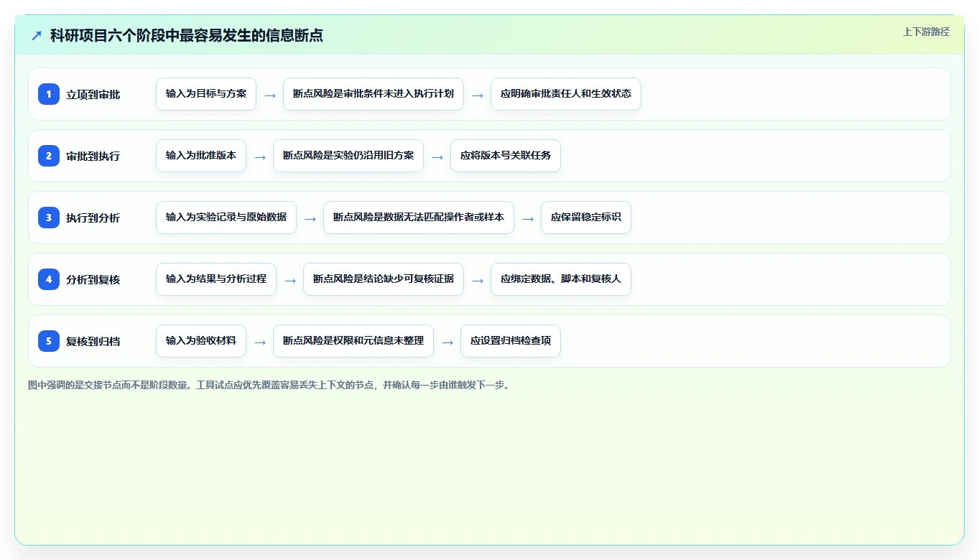Click the title 科研项目六个阶段中最容易发生的信息断点
979x560 pixels.
point(187,35)
